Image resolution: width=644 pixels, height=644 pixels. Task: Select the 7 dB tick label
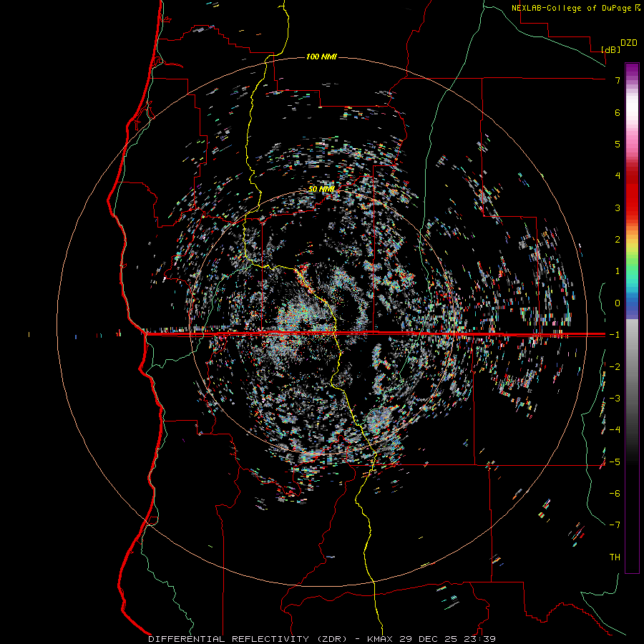click(618, 80)
